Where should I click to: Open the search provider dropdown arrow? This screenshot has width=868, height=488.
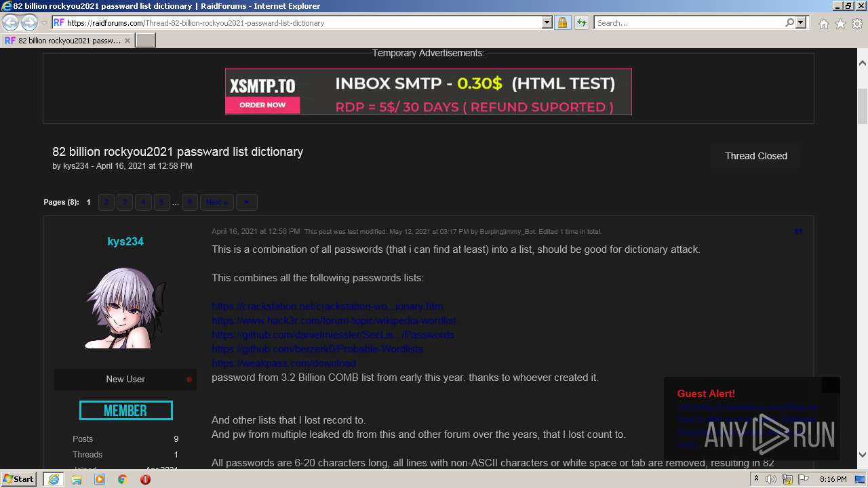801,22
